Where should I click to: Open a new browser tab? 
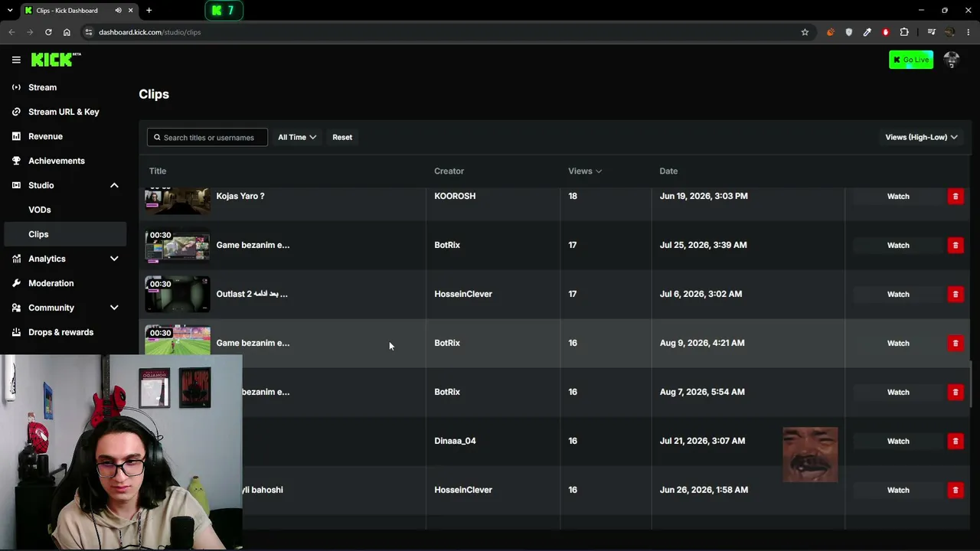point(149,11)
